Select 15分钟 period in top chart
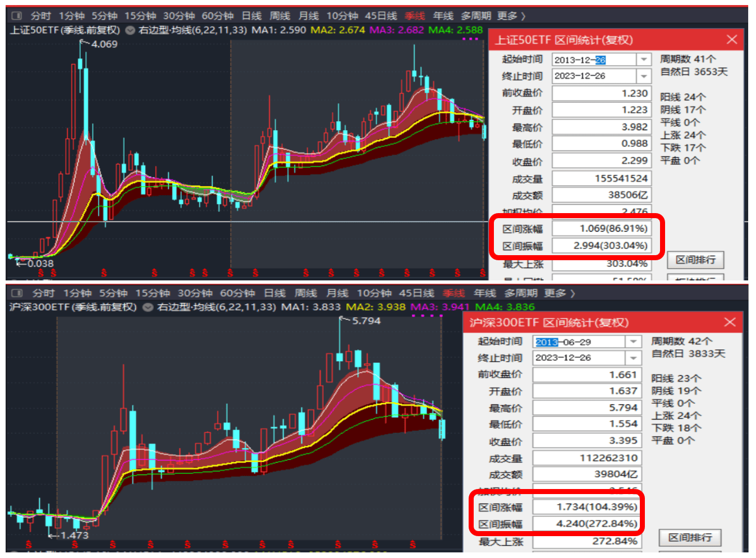Screen dimensions: 756x558 pos(140,16)
